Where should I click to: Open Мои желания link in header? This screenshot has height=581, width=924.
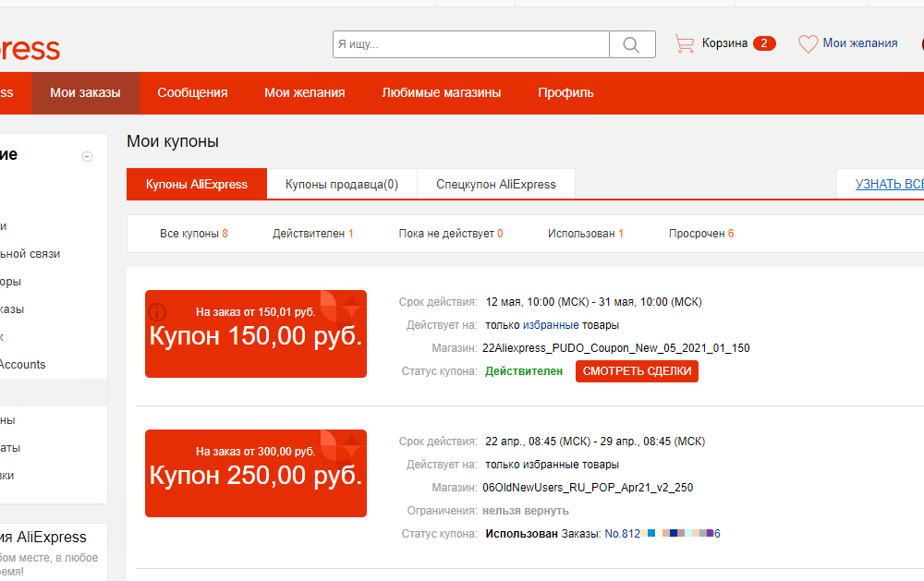pos(859,43)
